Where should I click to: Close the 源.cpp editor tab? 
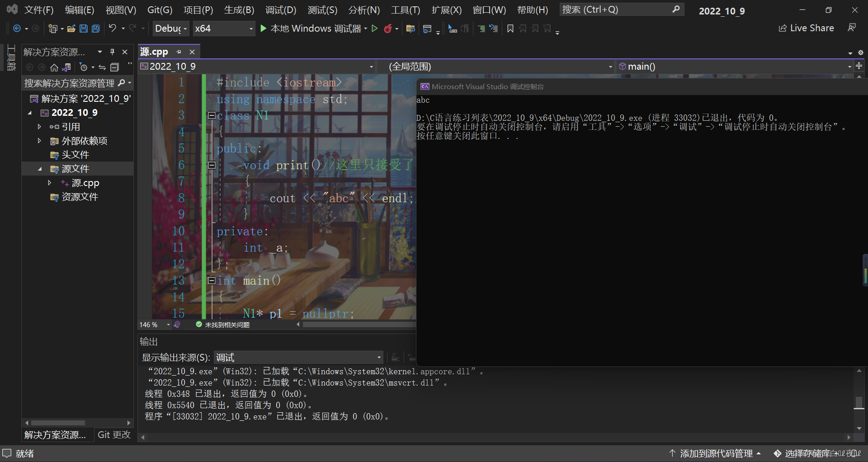pos(192,52)
